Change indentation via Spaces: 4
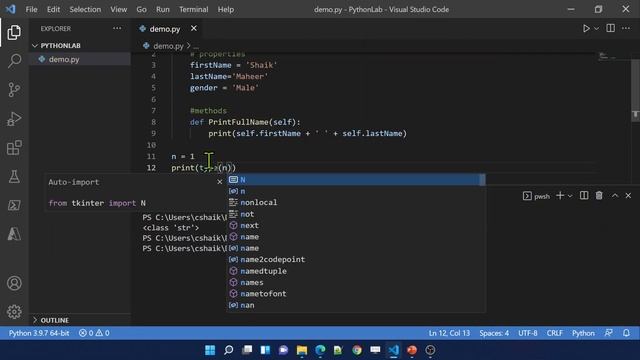The image size is (640, 360). (x=494, y=333)
